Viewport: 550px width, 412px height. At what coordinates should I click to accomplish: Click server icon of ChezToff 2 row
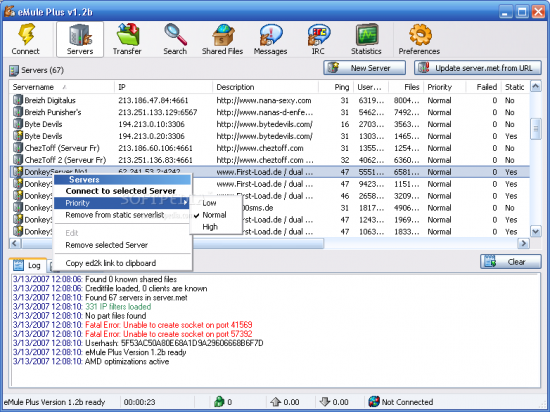click(18, 160)
